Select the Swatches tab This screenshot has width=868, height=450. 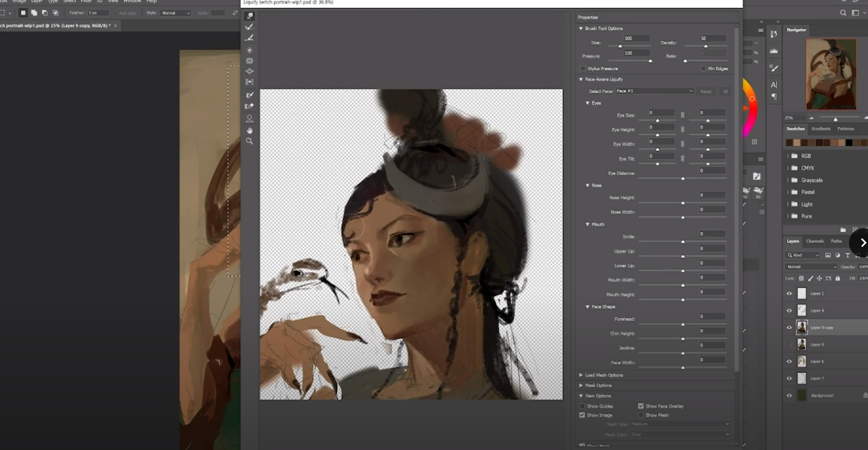click(x=796, y=129)
